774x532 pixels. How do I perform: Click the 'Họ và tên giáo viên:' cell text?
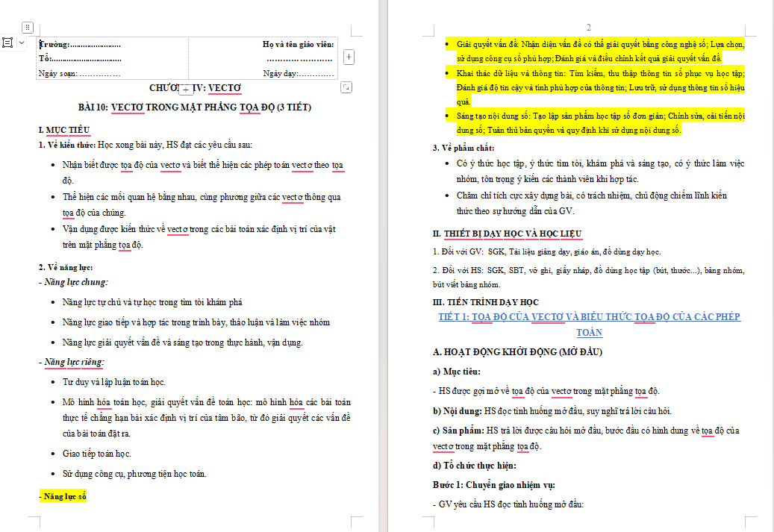pyautogui.click(x=298, y=45)
